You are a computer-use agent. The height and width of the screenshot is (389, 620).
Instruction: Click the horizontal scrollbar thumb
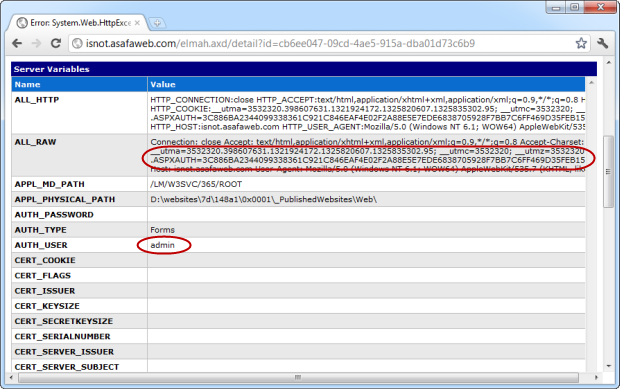click(299, 378)
